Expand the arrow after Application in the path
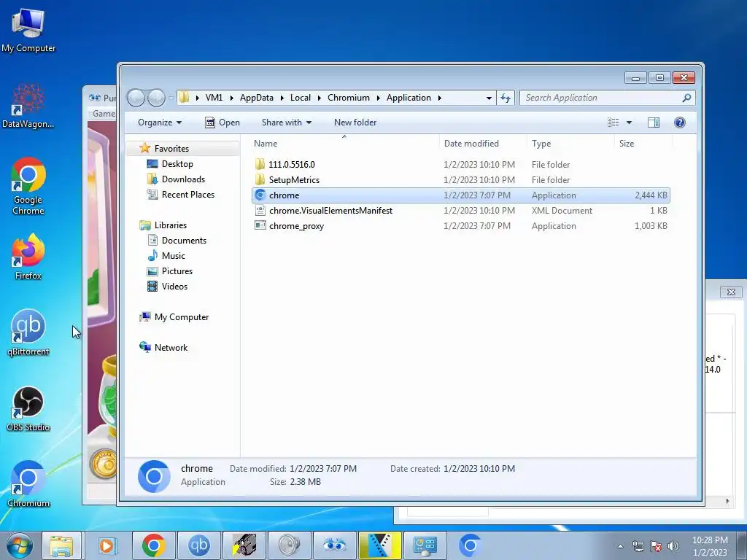 click(x=439, y=98)
